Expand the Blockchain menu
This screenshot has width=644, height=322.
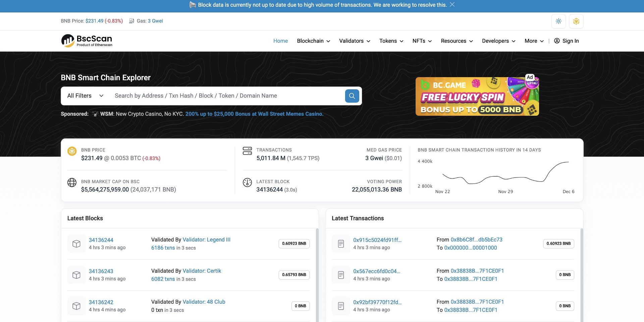[314, 41]
